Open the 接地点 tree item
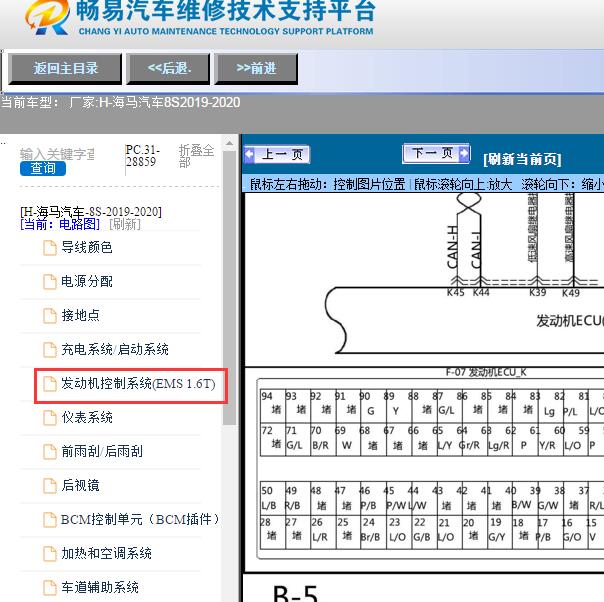Screen dimensions: 604x602 click(80, 315)
